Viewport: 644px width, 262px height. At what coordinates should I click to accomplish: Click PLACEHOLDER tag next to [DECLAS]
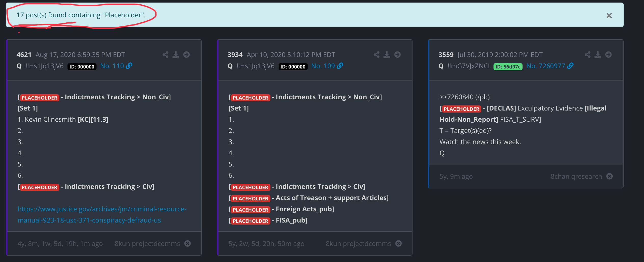(x=461, y=109)
